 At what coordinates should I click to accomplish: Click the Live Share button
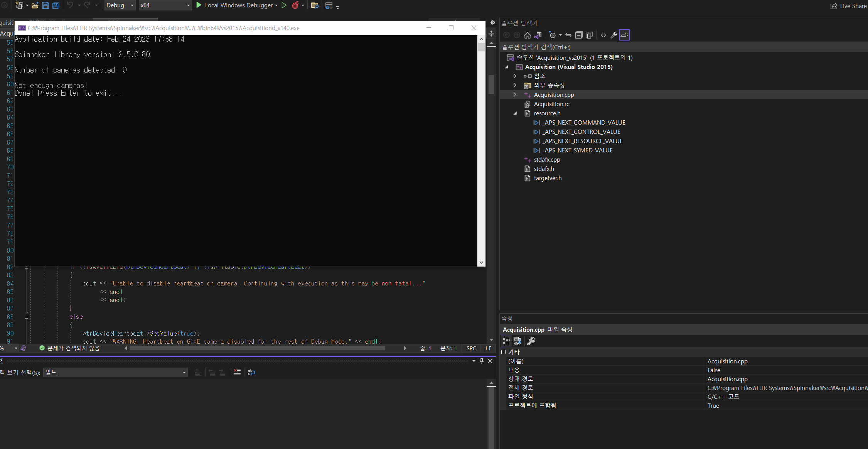point(849,6)
